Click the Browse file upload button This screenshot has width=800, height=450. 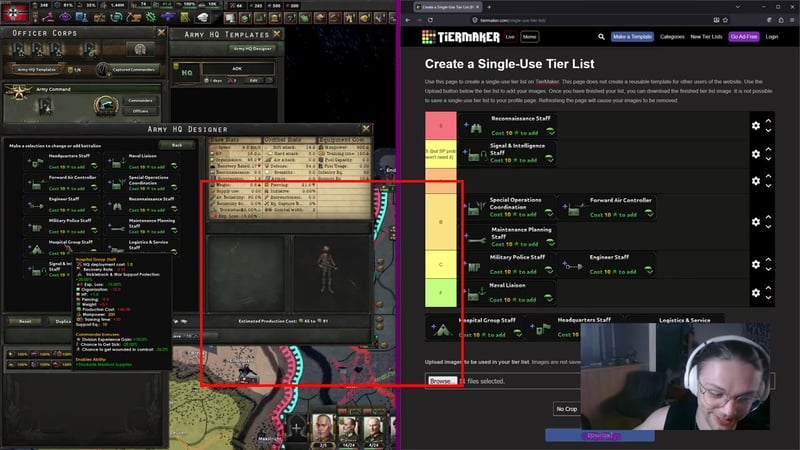[440, 381]
